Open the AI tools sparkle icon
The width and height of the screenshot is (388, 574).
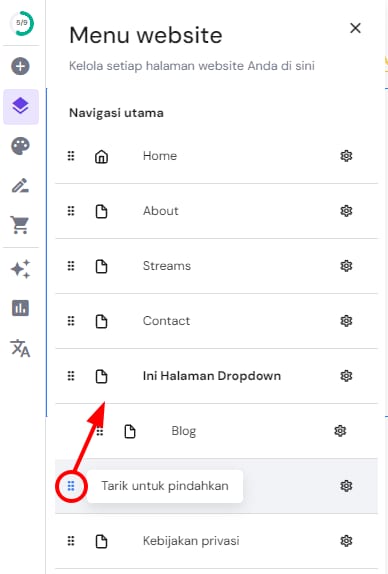coord(20,269)
